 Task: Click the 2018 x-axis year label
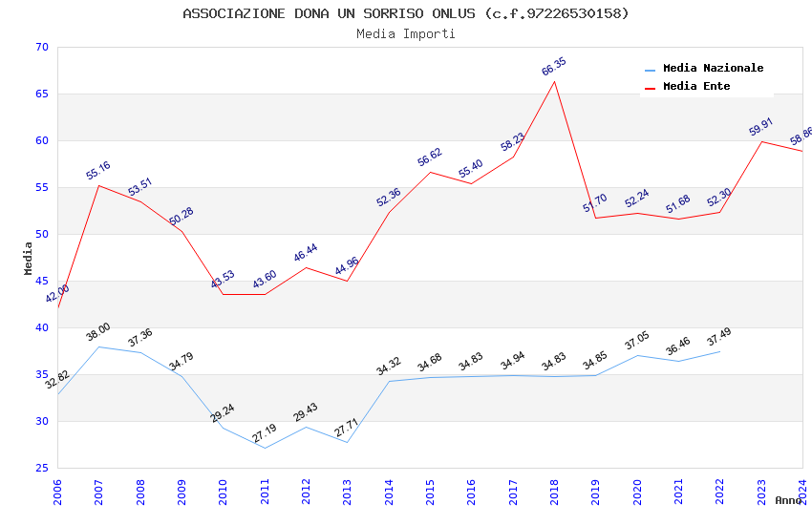coord(554,492)
